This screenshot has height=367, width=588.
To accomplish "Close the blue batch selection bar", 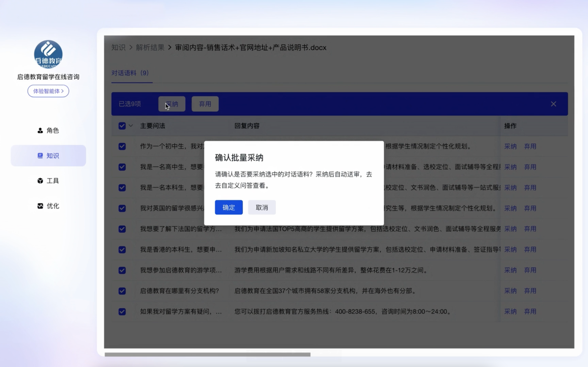I will pyautogui.click(x=553, y=104).
